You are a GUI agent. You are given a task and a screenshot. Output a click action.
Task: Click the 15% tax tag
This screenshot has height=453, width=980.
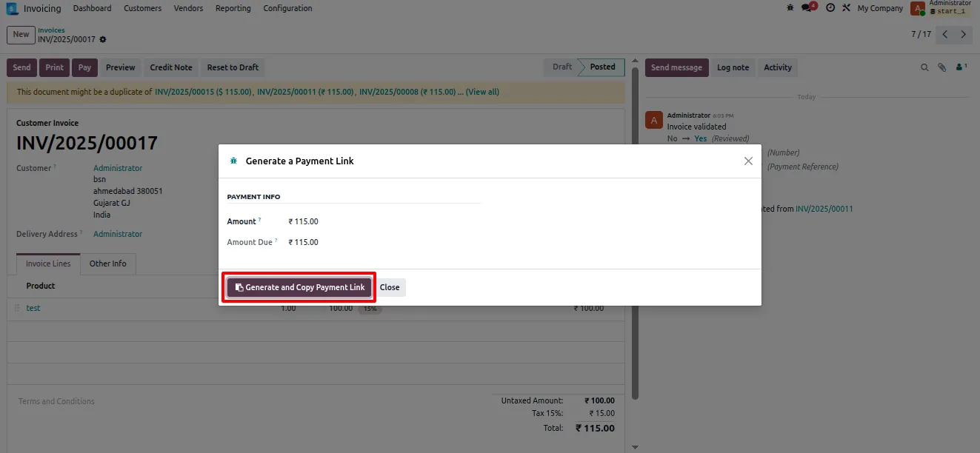click(x=370, y=309)
